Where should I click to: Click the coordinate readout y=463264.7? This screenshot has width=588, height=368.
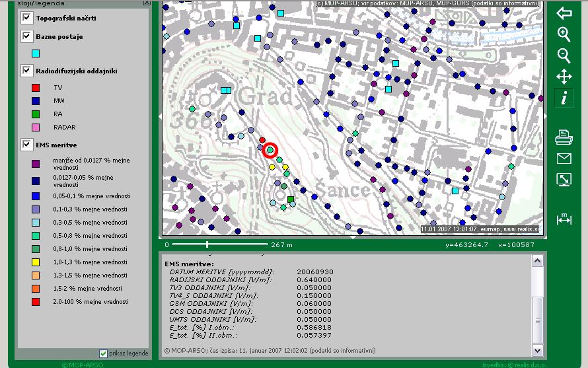tap(466, 245)
